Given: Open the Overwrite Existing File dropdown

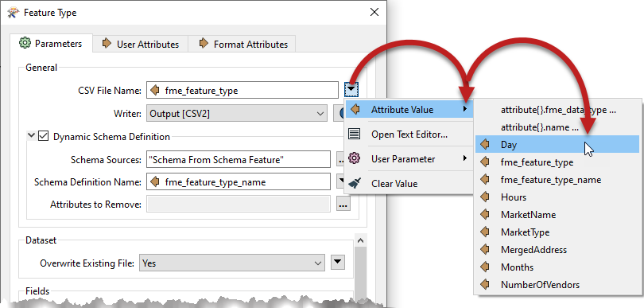Looking at the screenshot, I should [232, 263].
